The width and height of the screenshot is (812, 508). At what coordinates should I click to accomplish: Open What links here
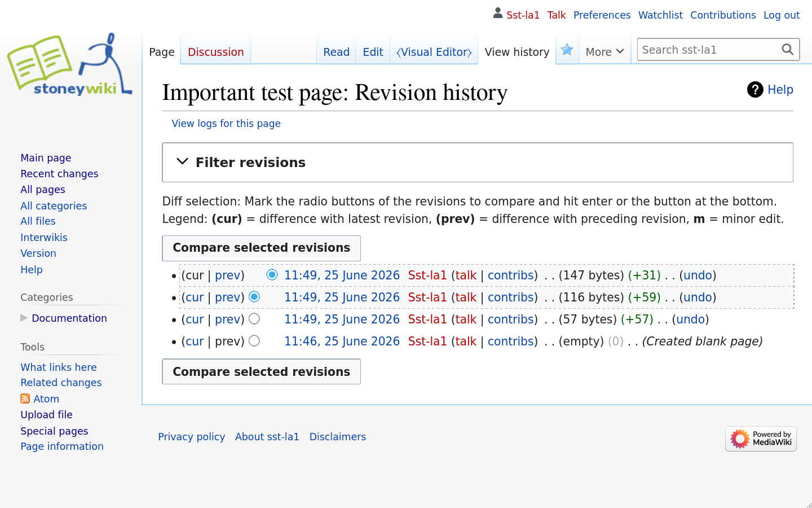pos(59,367)
